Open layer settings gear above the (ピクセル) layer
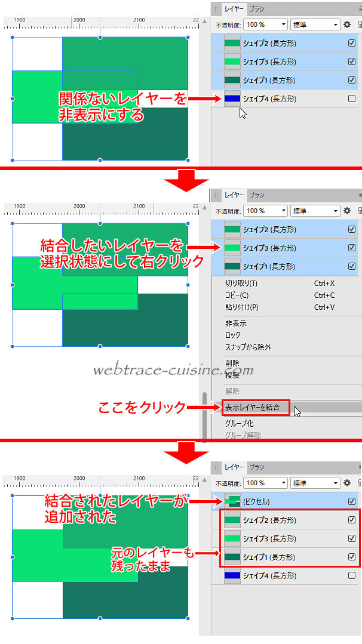The height and width of the screenshot is (644, 362). point(346,483)
